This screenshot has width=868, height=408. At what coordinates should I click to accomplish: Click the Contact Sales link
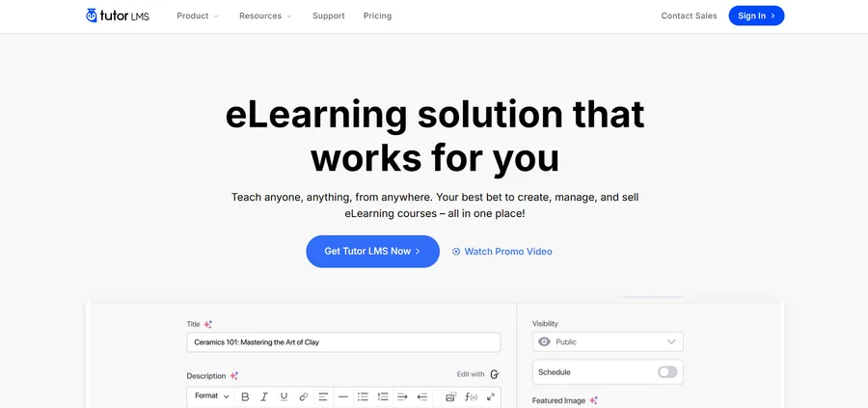tap(689, 16)
